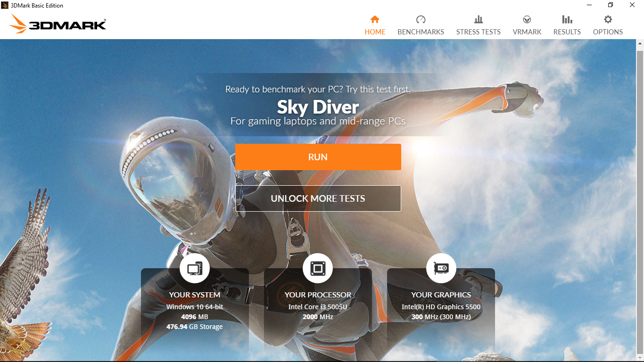Image resolution: width=644 pixels, height=362 pixels.
Task: Run the Sky Diver benchmark
Action: click(x=318, y=157)
